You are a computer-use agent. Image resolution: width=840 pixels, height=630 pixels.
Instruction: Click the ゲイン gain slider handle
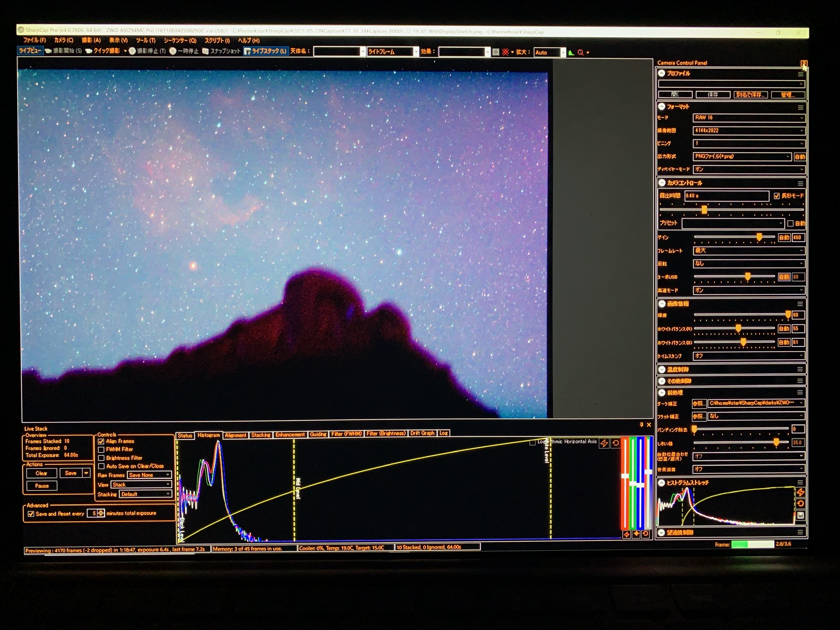(759, 237)
